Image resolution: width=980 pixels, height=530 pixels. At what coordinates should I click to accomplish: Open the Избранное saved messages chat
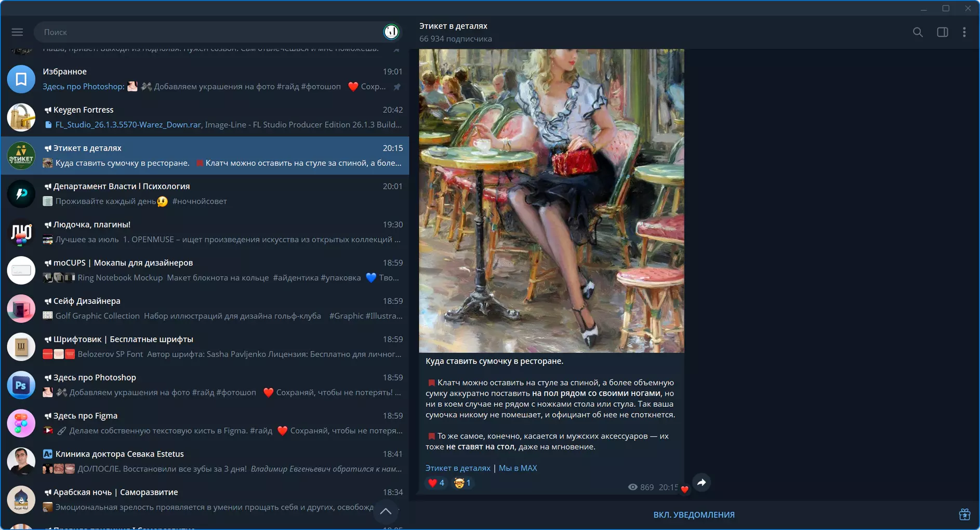[x=205, y=79]
